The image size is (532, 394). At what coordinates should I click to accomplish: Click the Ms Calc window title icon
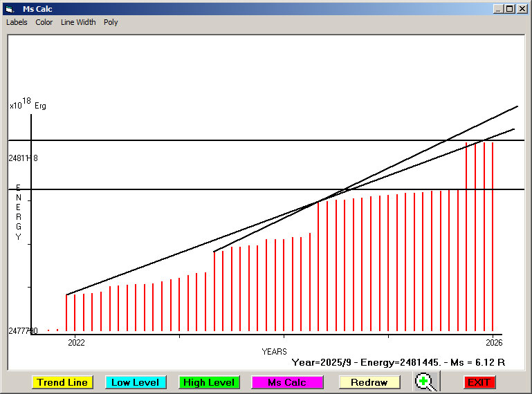click(9, 9)
